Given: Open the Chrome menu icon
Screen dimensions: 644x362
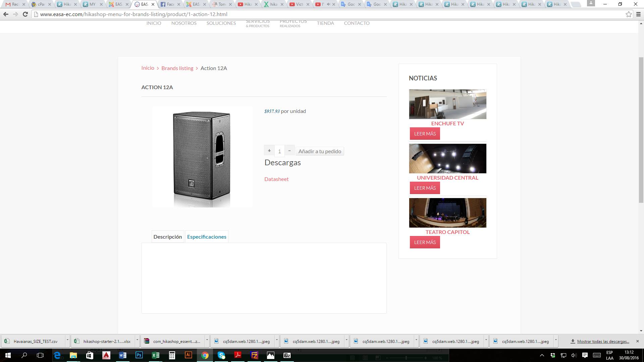Looking at the screenshot, I should (x=639, y=14).
